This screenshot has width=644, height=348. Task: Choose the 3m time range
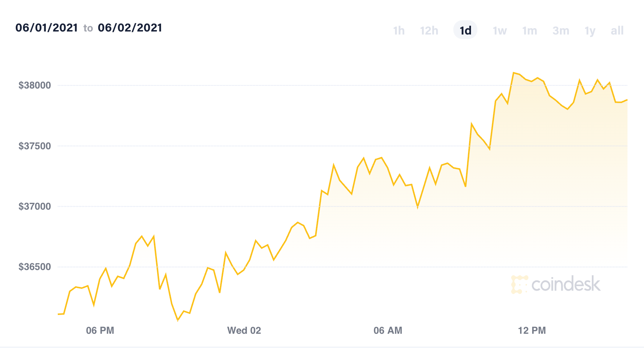click(561, 30)
